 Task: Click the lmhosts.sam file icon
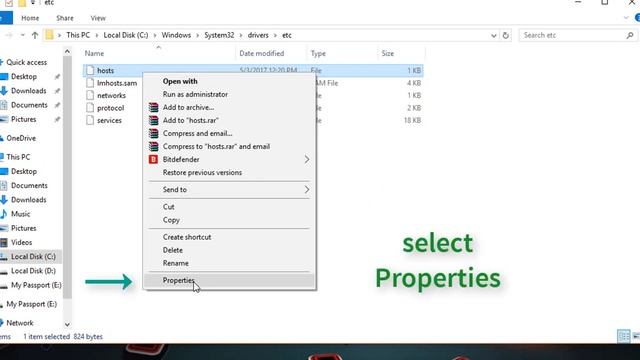(x=90, y=83)
